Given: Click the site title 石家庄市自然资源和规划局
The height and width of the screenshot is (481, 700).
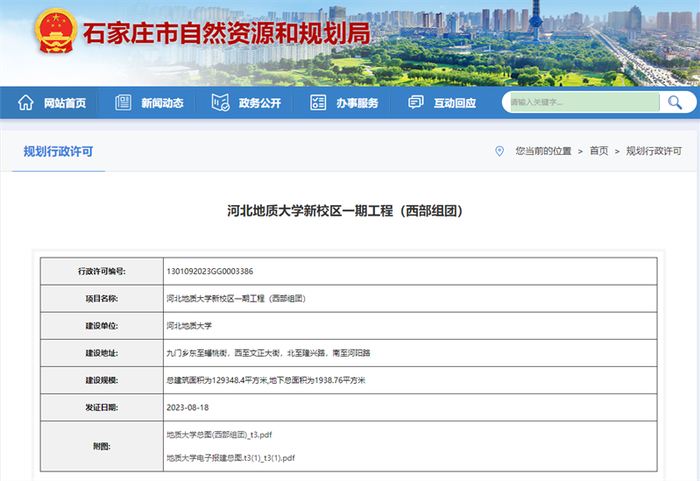Looking at the screenshot, I should pos(226,33).
